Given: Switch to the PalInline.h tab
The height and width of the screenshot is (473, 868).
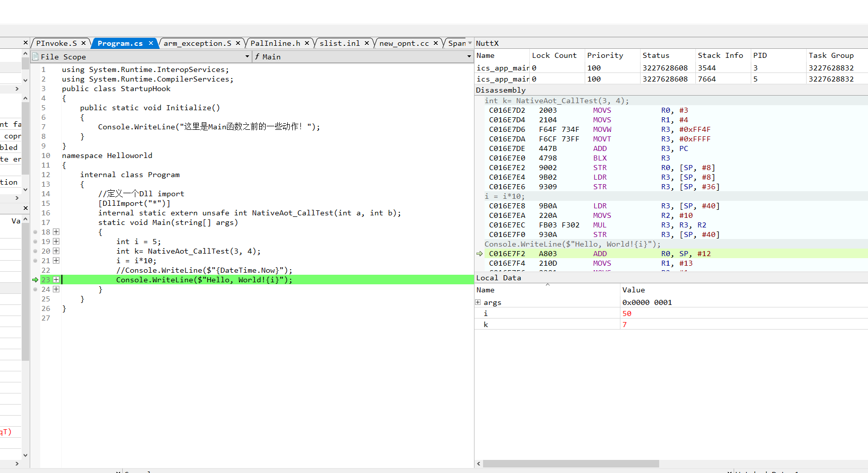Looking at the screenshot, I should (x=275, y=43).
